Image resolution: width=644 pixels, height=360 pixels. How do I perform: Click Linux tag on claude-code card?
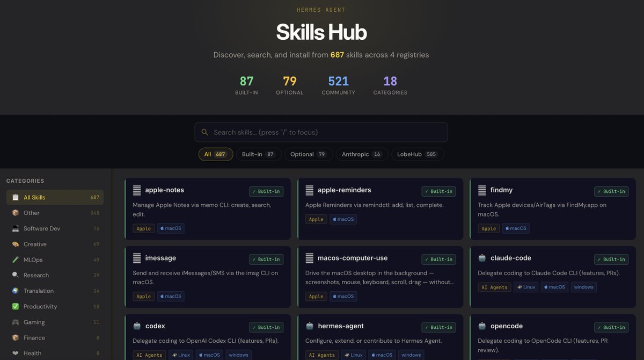coord(526,287)
